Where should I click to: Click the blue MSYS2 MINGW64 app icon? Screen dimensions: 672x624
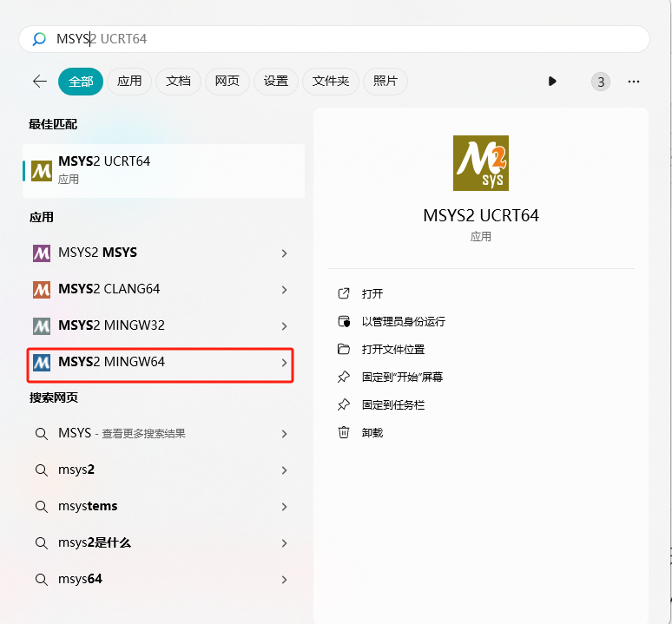click(42, 363)
